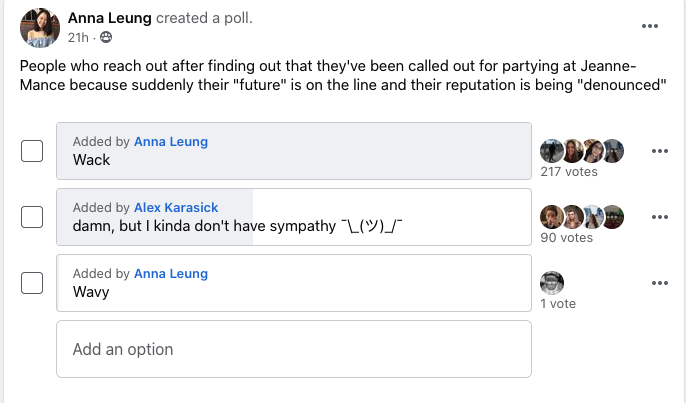Image resolution: width=686 pixels, height=403 pixels.
Task: Open options menu for "Wack" option
Action: [659, 151]
